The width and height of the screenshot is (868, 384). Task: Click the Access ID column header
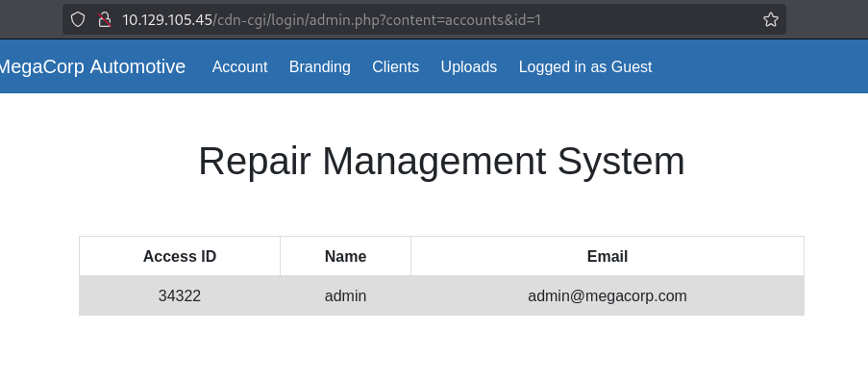[180, 256]
